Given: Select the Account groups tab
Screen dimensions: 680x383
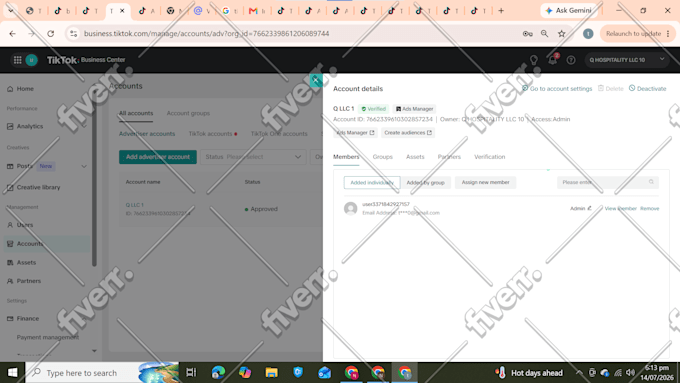Looking at the screenshot, I should (188, 113).
